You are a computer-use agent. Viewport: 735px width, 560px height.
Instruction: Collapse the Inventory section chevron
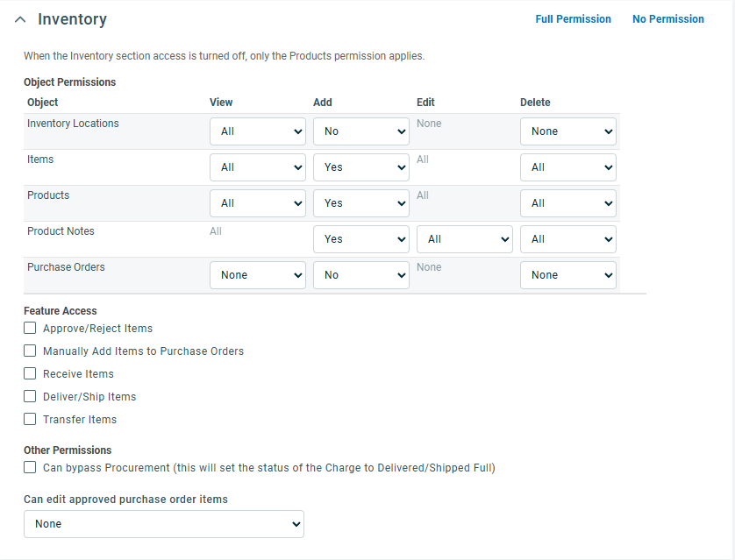pyautogui.click(x=20, y=19)
